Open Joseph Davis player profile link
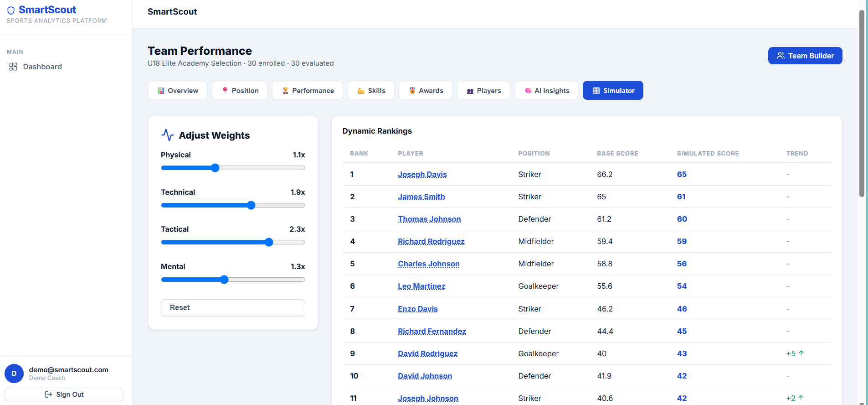 pyautogui.click(x=422, y=174)
